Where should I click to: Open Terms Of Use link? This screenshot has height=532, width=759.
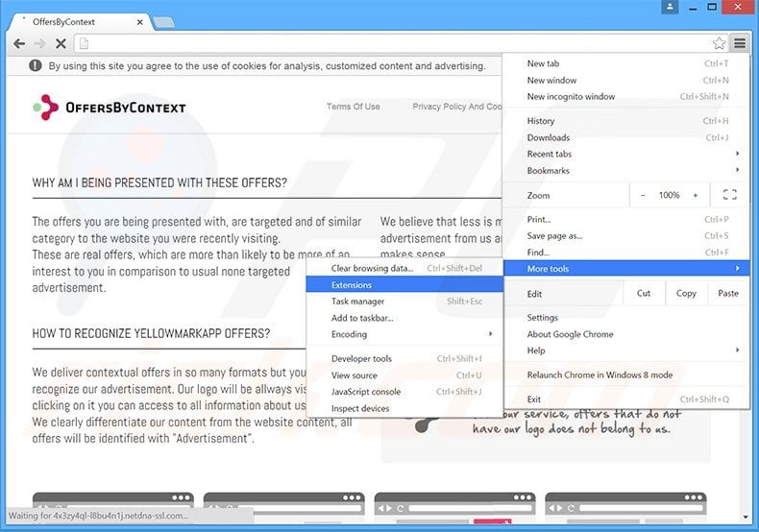pyautogui.click(x=353, y=107)
